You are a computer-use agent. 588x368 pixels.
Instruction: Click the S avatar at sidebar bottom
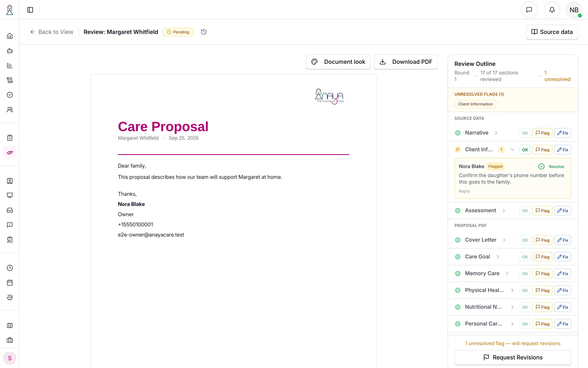10,358
